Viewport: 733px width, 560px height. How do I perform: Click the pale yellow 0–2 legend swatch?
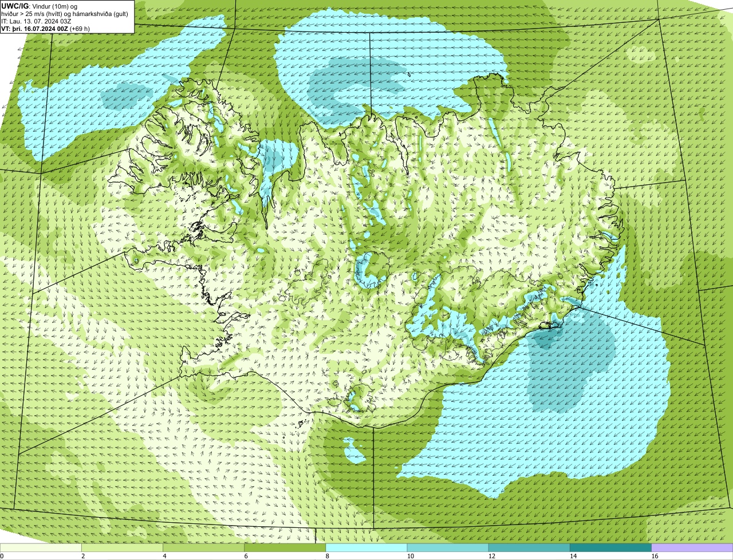coord(41,547)
